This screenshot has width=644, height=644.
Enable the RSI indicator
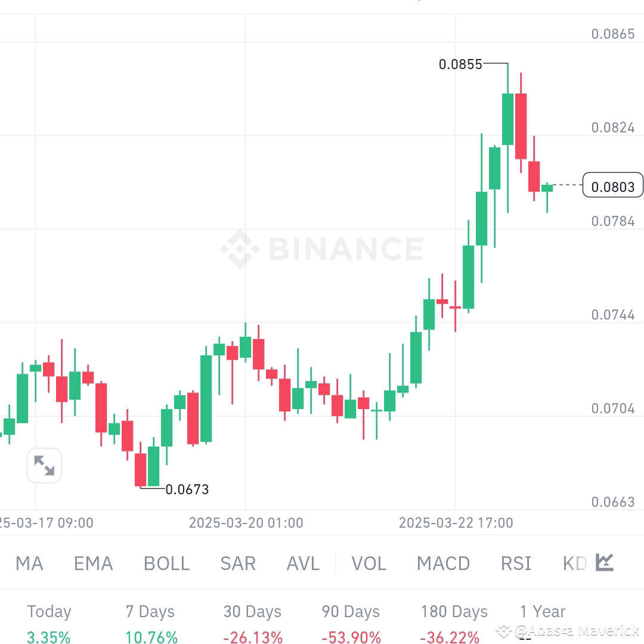tap(515, 563)
